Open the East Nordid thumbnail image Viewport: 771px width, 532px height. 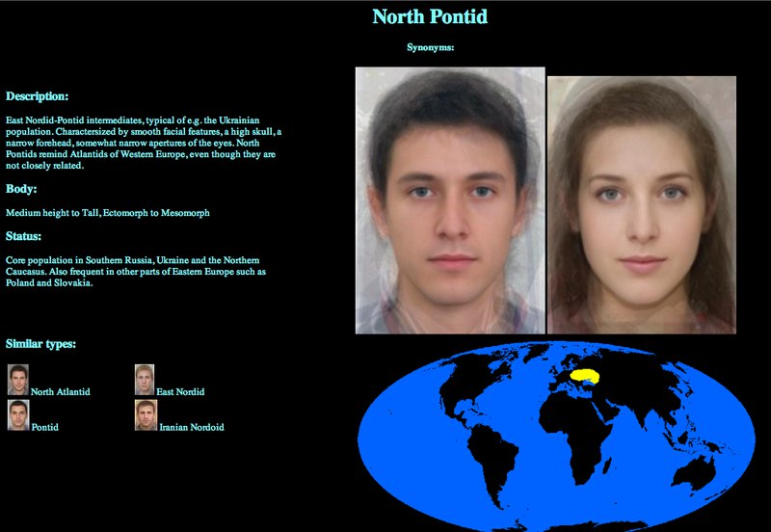pos(145,380)
